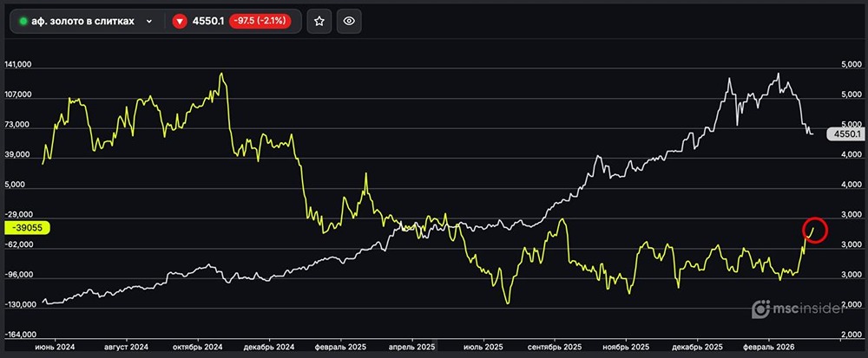Click the ноябрь 2025 date label
Viewport: 868px width, 358px height.
626,347
